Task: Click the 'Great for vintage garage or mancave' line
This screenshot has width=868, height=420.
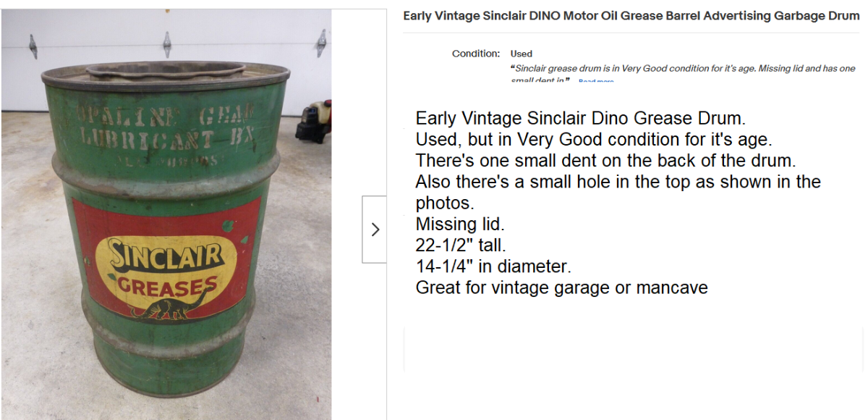Action: [x=561, y=287]
